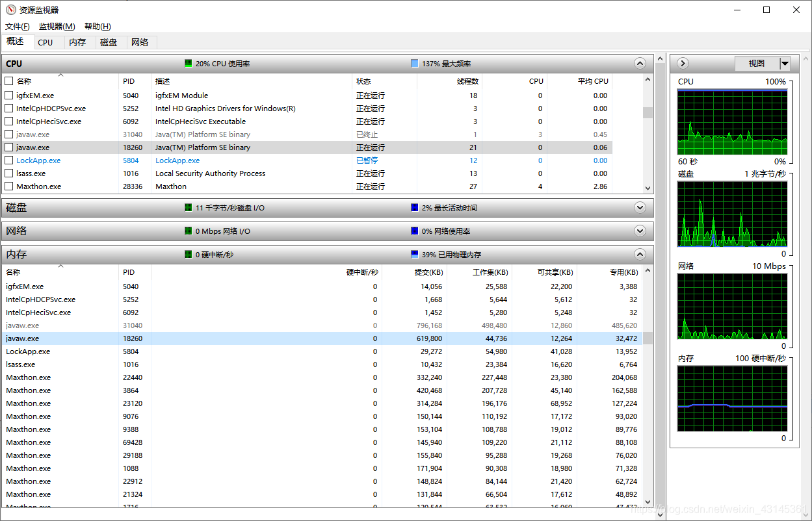Click the blue LockApp.exe name in CPU list
The height and width of the screenshot is (521, 812).
coord(38,160)
